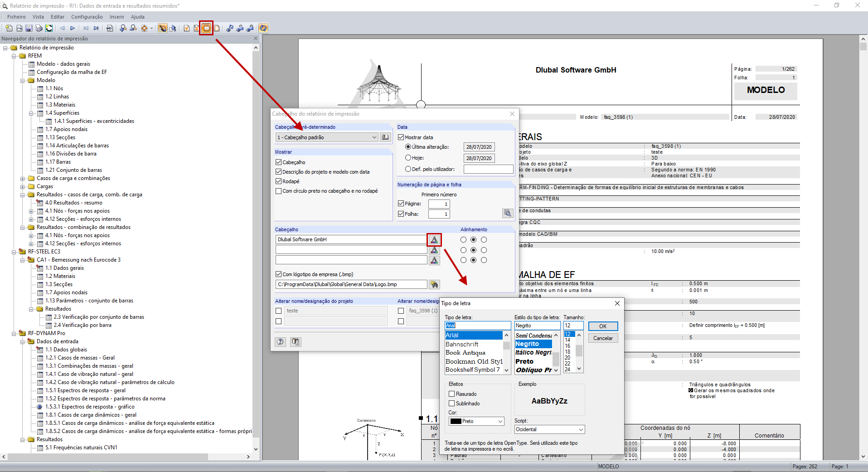This screenshot has height=472, width=868.
Task: Jump to last page toolbar icon
Action: (96, 28)
